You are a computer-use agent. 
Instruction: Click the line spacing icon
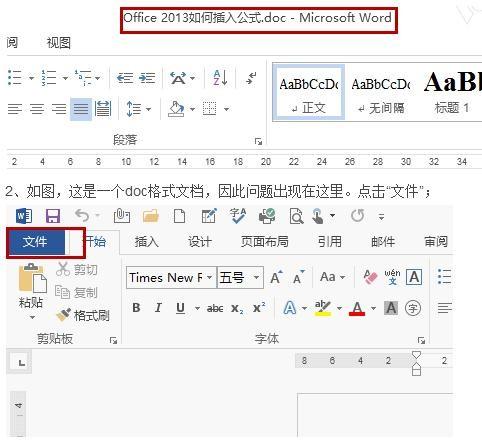pos(133,109)
